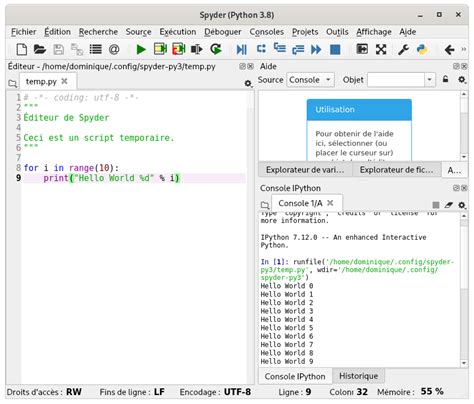Run selection or current line icon
Screen dimensions: 474x404
197,50
